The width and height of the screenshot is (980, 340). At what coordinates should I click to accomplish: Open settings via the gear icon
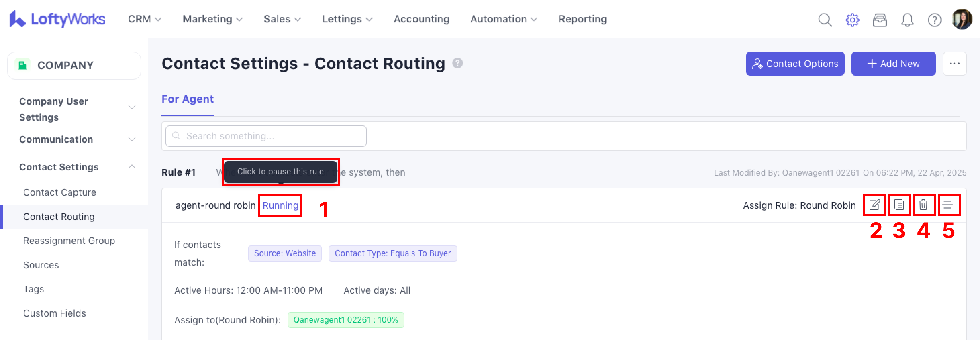[852, 20]
